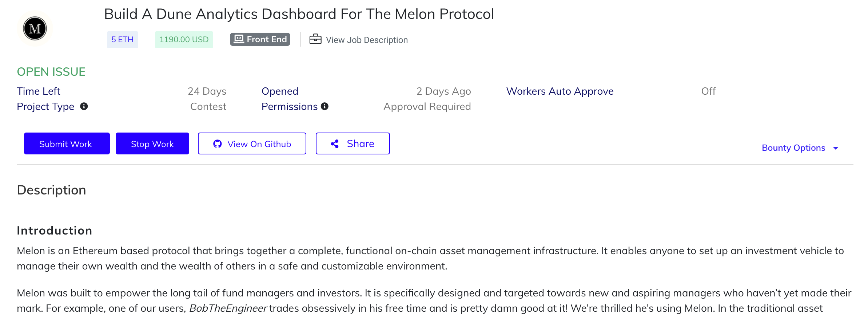Click the Front End monitor icon
This screenshot has width=868, height=319.
coord(239,39)
